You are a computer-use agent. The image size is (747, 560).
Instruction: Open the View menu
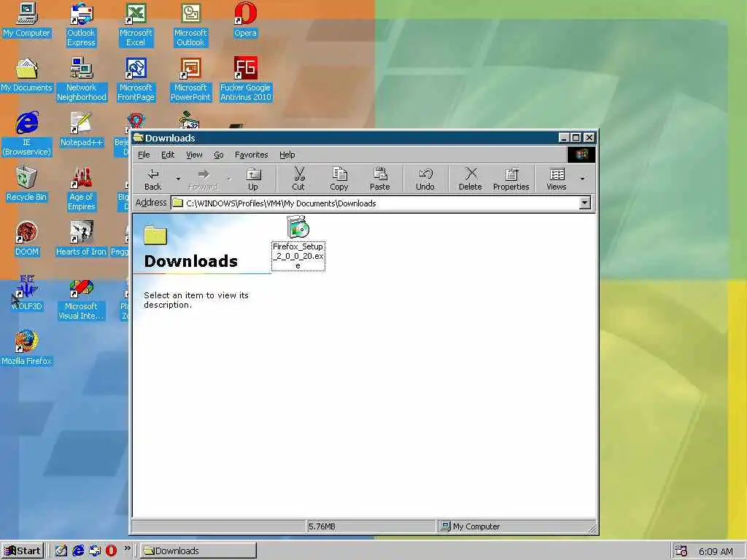pos(194,155)
